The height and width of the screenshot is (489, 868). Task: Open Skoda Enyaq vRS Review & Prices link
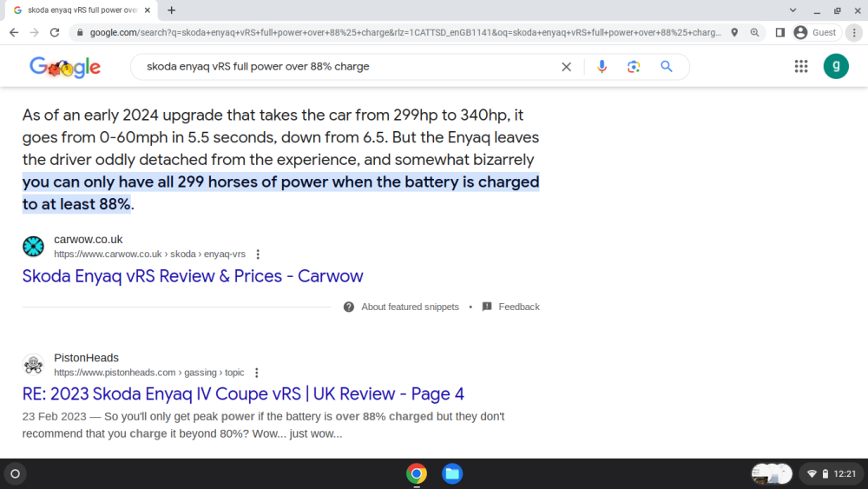pos(193,276)
